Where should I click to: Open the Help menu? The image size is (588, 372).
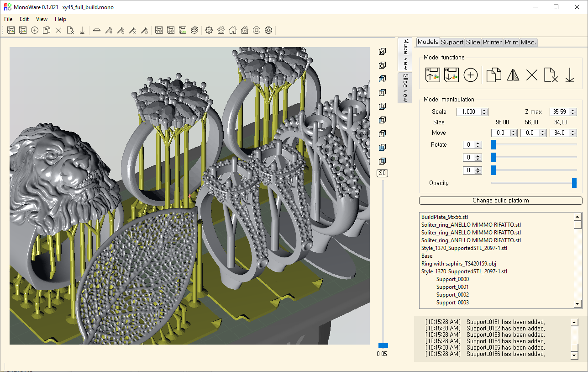tap(60, 19)
